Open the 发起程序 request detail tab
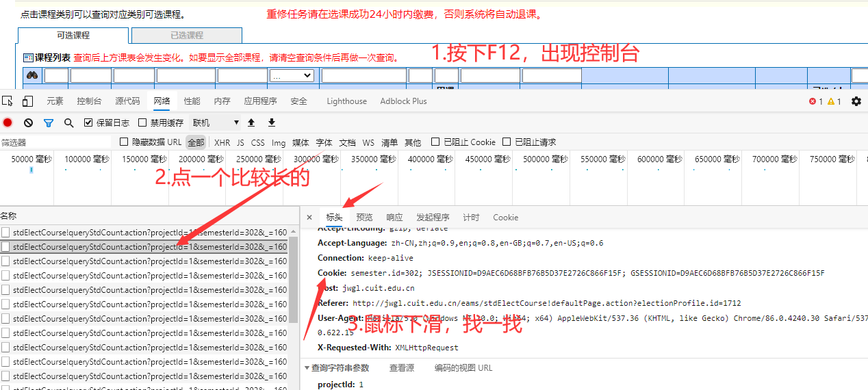Image resolution: width=868 pixels, height=390 pixels. [433, 218]
